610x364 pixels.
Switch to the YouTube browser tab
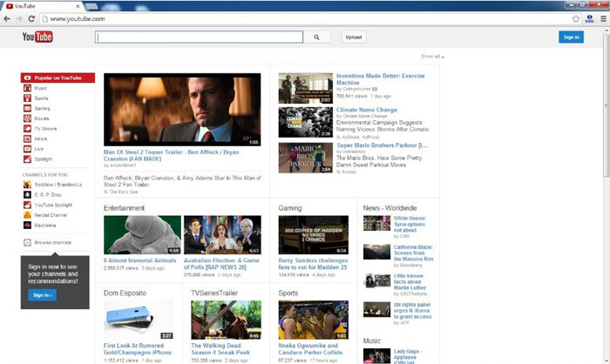[43, 6]
